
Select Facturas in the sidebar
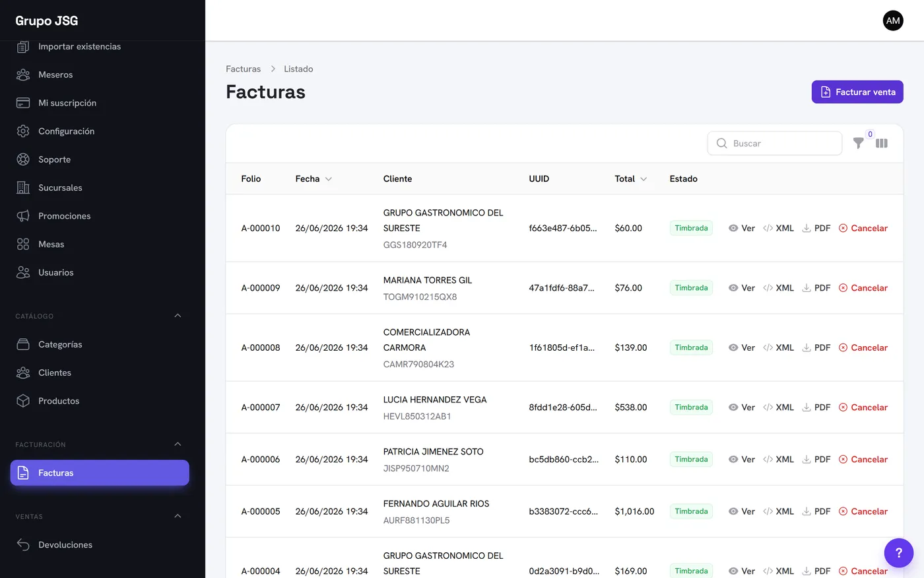click(100, 473)
